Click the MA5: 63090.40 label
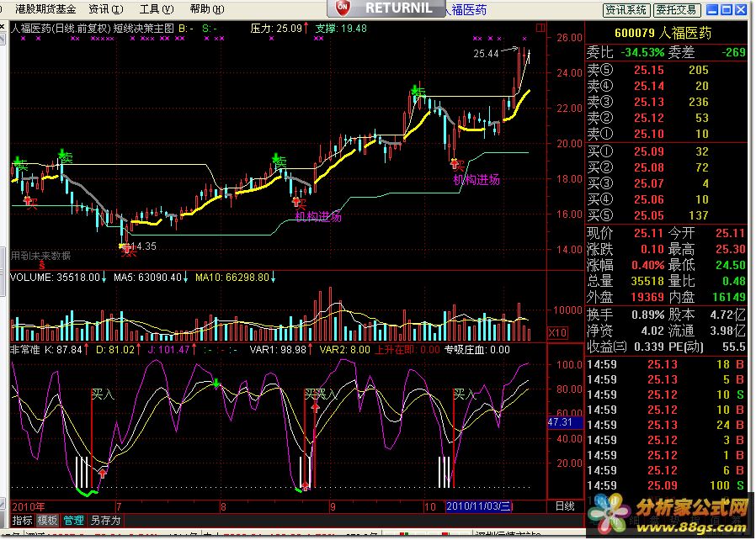 (151, 278)
